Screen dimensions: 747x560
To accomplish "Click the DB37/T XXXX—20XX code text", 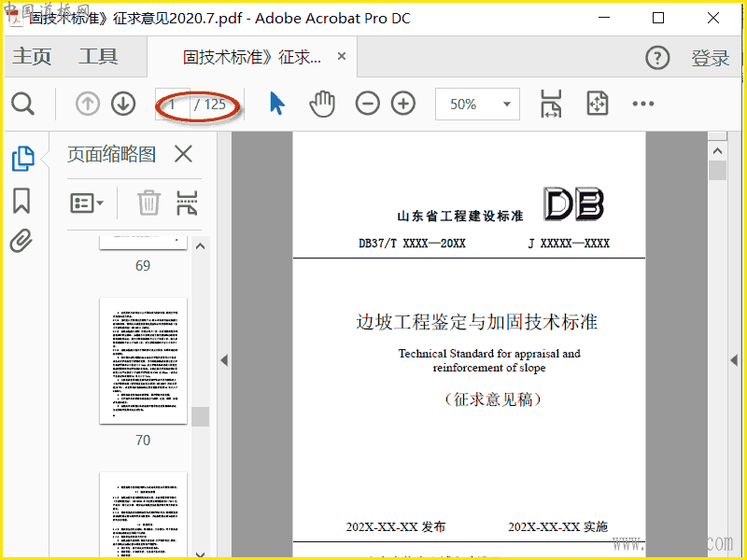I will (x=412, y=244).
